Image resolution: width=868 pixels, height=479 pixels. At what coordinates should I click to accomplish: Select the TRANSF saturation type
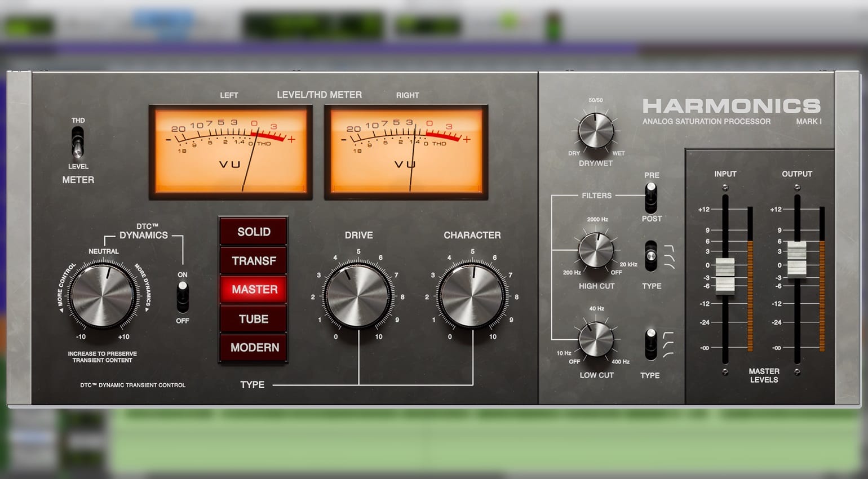(x=254, y=260)
